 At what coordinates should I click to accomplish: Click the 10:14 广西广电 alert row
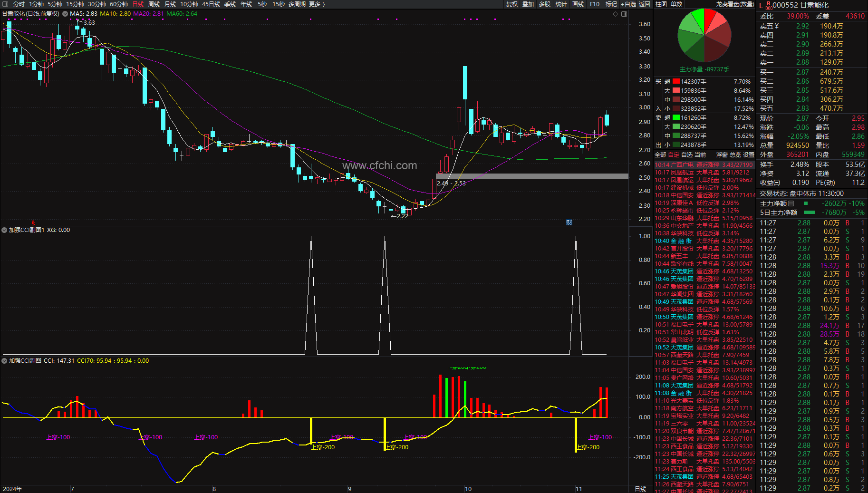tap(704, 165)
